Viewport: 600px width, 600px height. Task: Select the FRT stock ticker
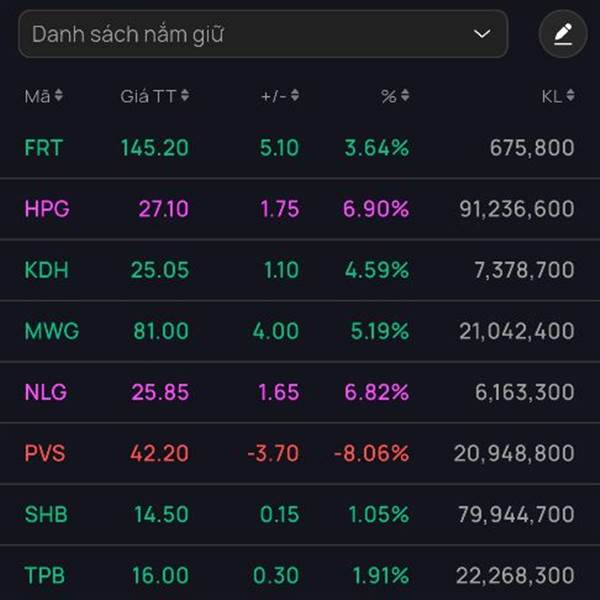[x=43, y=148]
